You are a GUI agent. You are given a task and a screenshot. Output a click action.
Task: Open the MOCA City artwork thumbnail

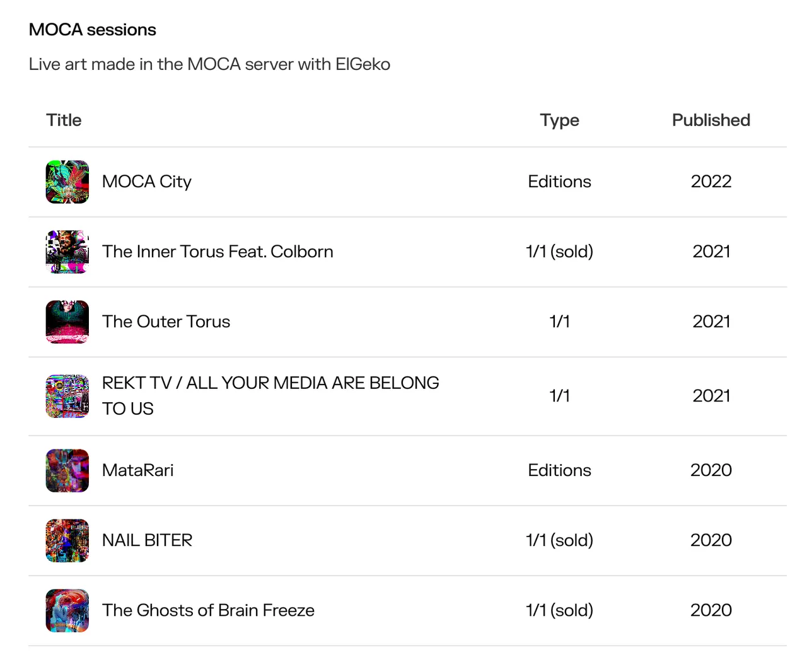67,182
